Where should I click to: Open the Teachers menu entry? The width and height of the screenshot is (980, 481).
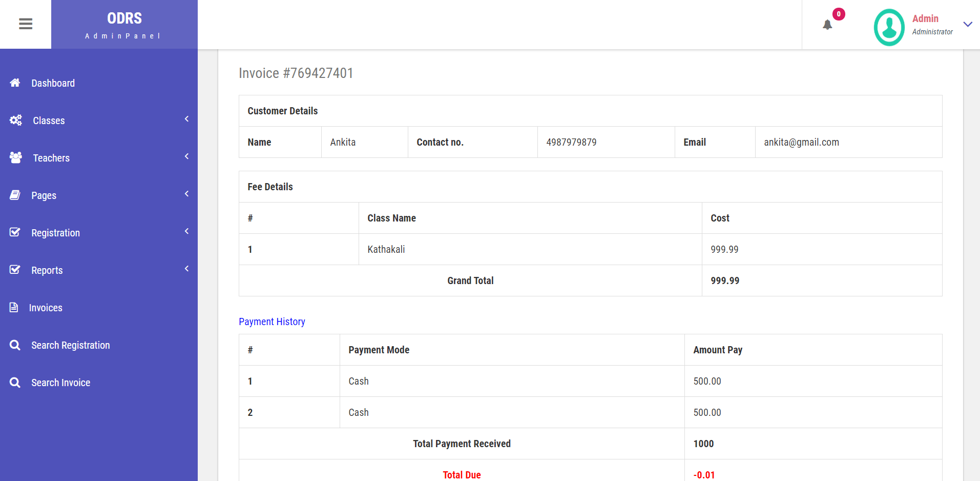(51, 157)
